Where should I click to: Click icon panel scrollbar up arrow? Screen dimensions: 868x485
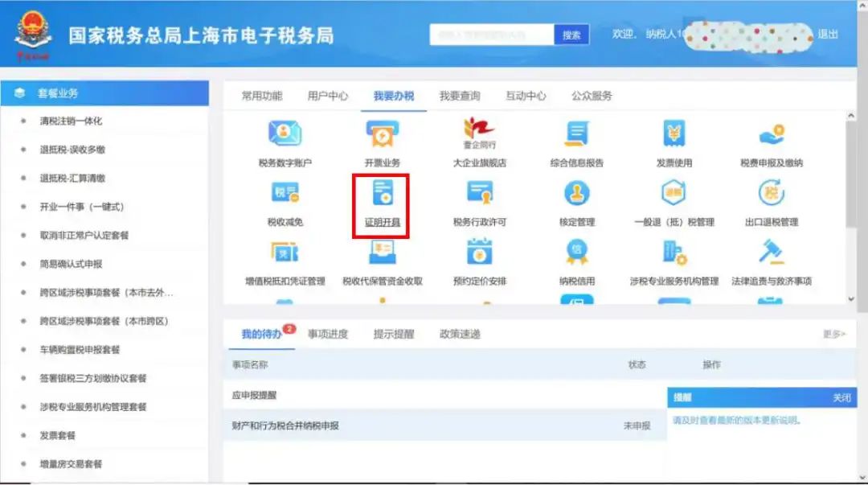(851, 116)
